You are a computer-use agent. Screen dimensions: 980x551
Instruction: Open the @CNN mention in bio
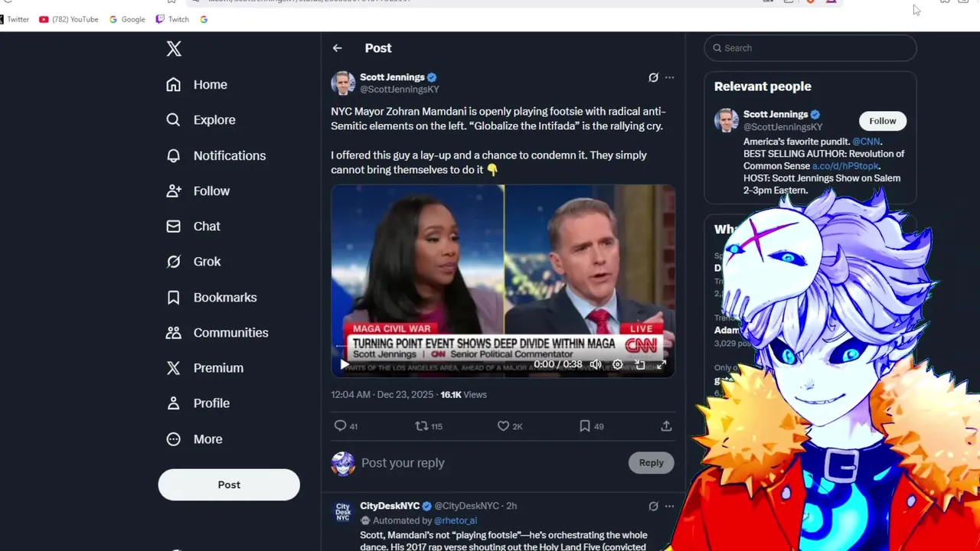[x=866, y=142]
